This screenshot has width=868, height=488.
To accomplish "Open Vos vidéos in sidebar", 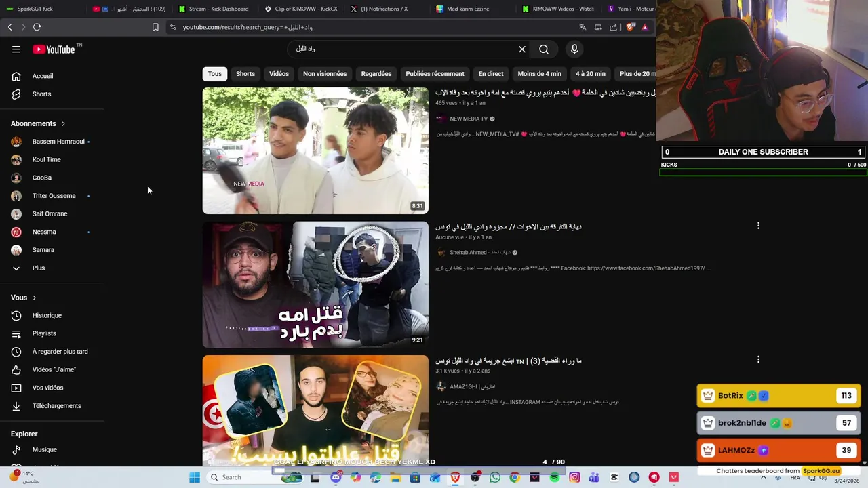I will tap(47, 388).
